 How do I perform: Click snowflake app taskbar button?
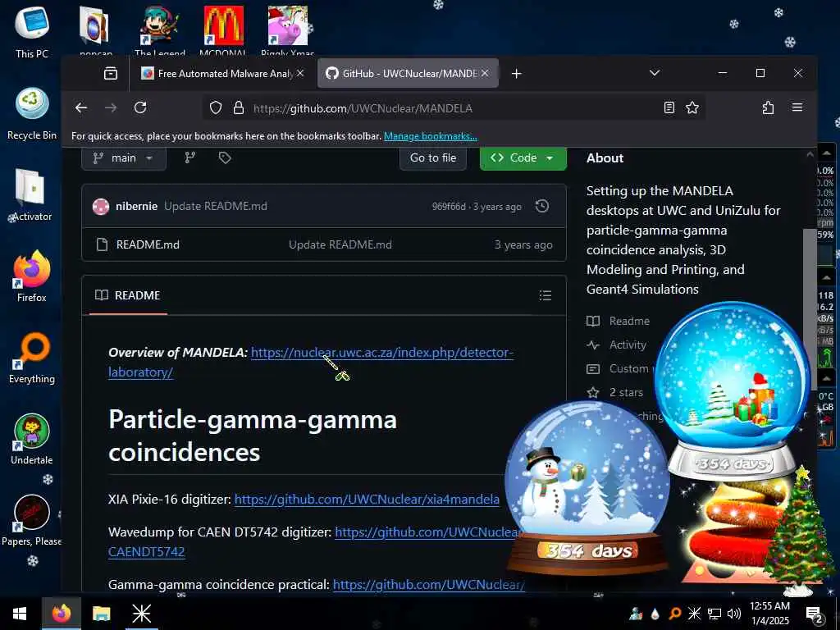coord(141,614)
